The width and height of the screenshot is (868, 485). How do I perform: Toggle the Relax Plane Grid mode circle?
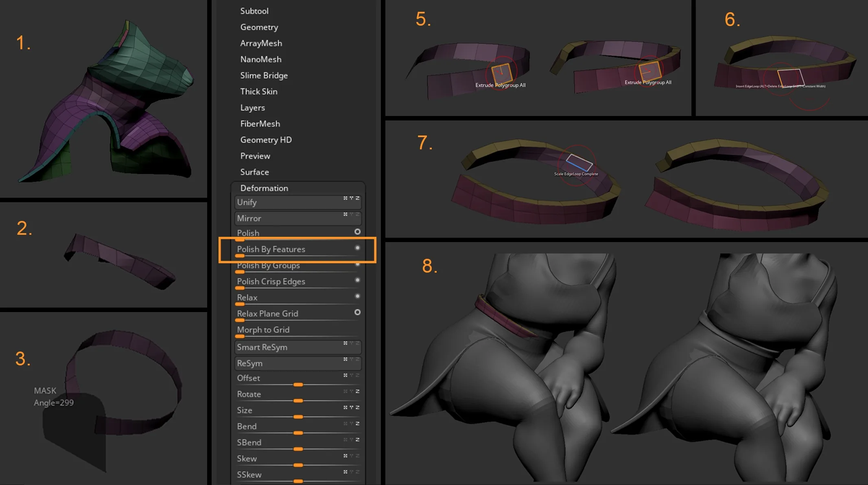point(357,312)
